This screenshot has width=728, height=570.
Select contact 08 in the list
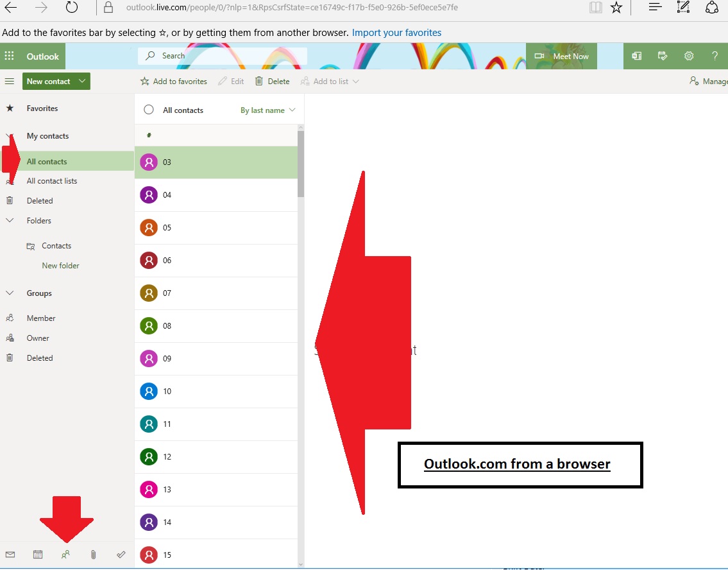[x=216, y=326]
